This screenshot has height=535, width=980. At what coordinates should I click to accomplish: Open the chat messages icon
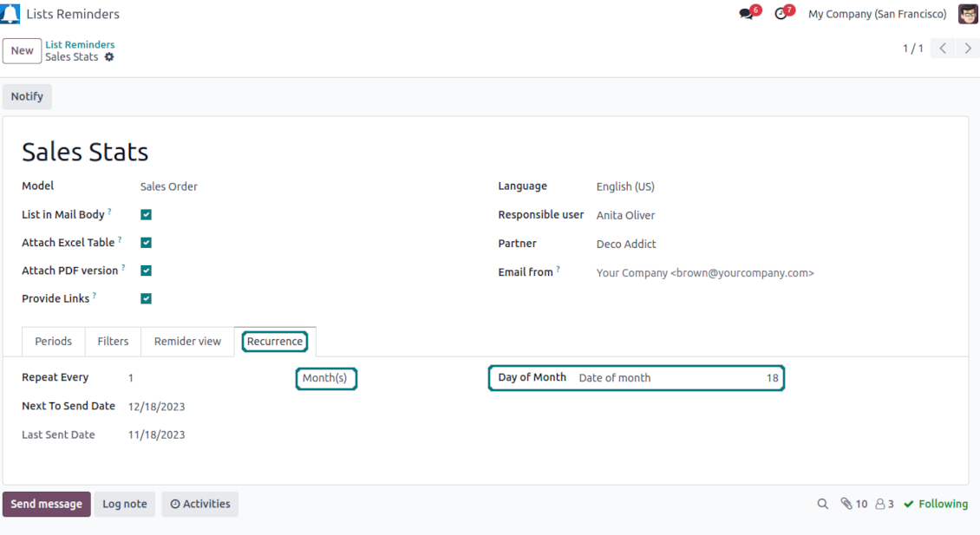point(746,14)
